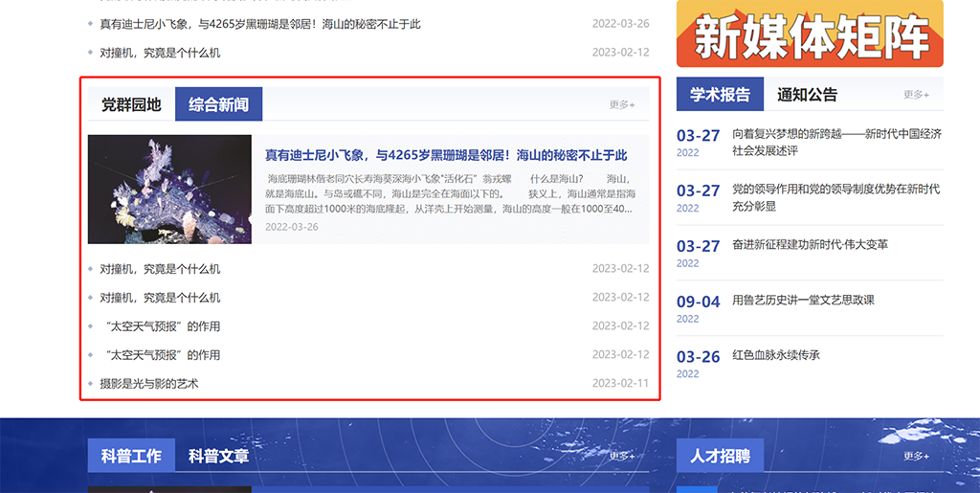Click the date 2023-02-11
The width and height of the screenshot is (980, 493).
[x=620, y=383]
